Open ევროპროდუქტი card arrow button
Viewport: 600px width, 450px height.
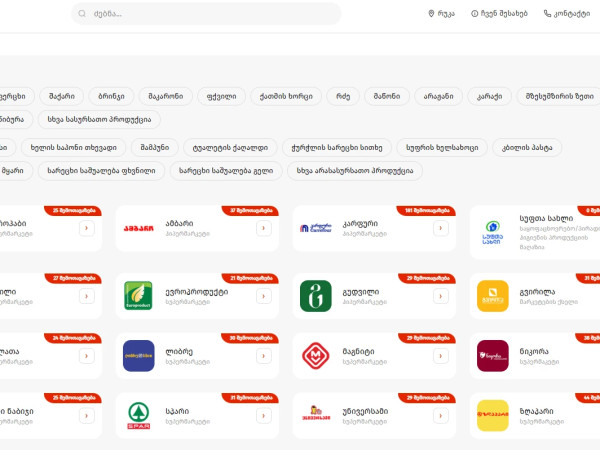tap(264, 296)
